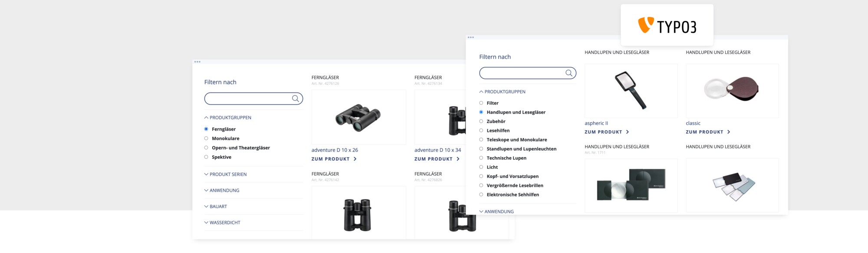Select the Spektive radio button
The width and height of the screenshot is (868, 253).
coord(206,157)
